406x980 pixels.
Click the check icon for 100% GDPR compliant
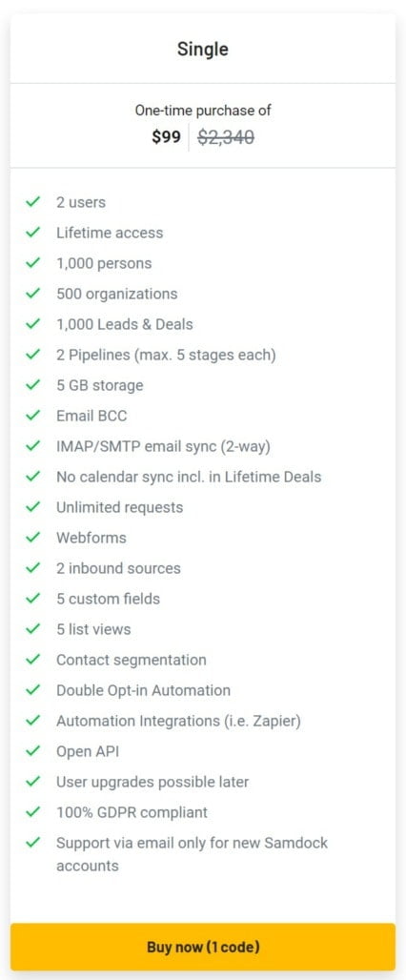(x=32, y=812)
